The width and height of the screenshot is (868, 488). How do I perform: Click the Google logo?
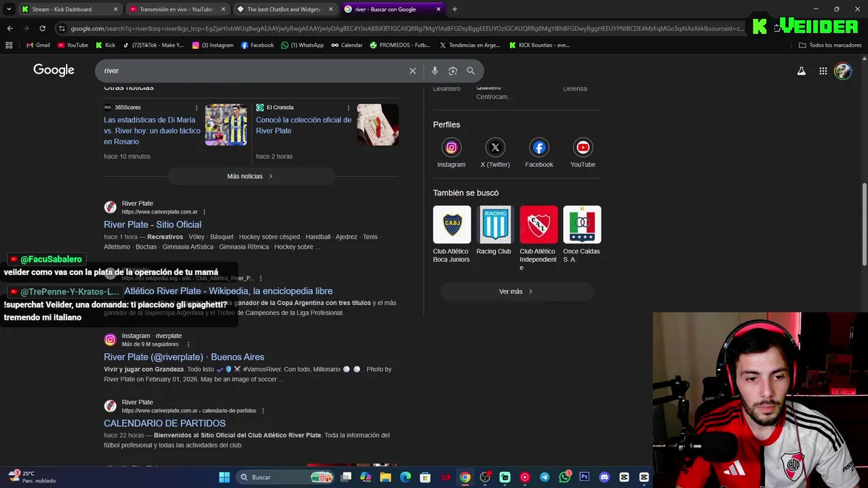pos(54,70)
